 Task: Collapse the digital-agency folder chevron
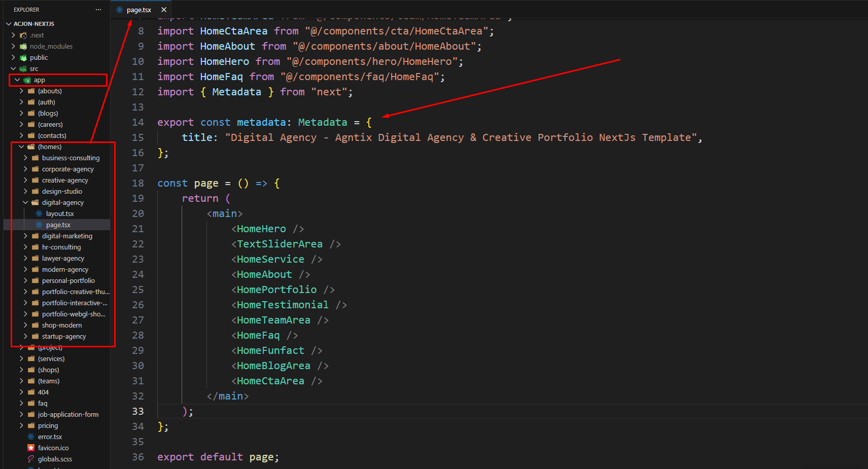tap(25, 203)
